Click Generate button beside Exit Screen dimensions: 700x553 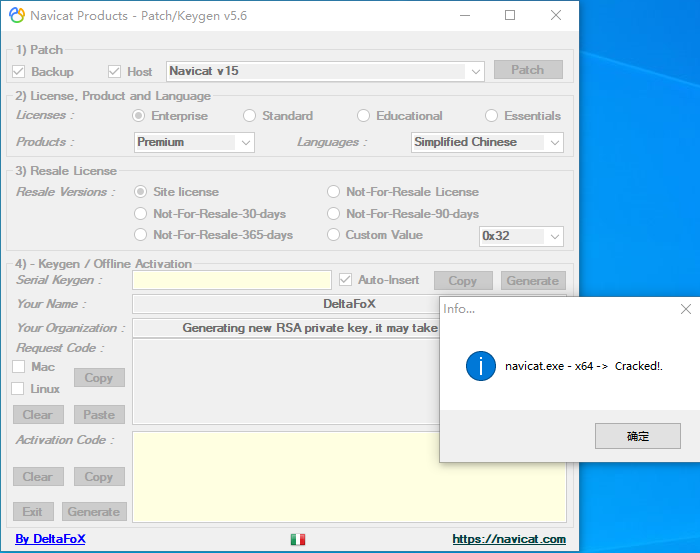94,511
